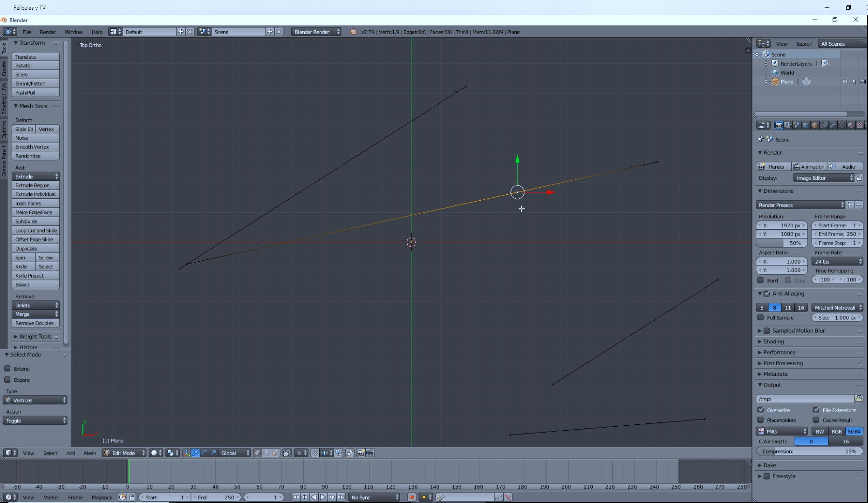
Task: Open the Mesh menu in viewport header
Action: pyautogui.click(x=90, y=453)
